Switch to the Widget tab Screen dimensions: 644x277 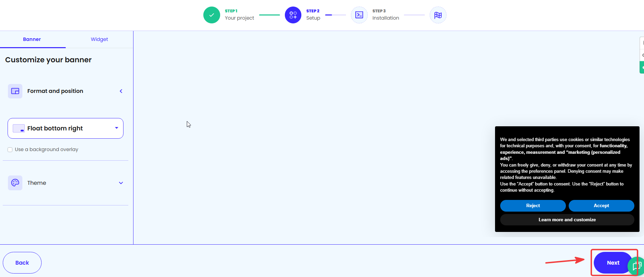coord(99,39)
